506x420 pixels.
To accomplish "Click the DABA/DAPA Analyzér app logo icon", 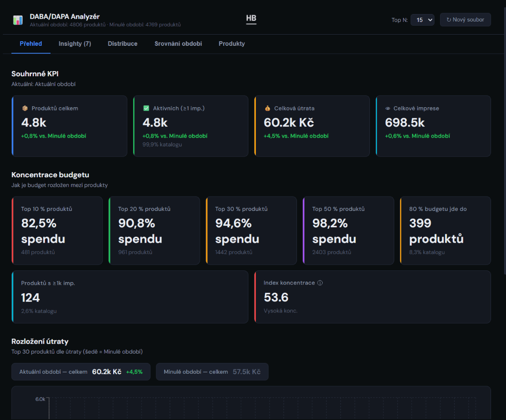I will coord(18,20).
